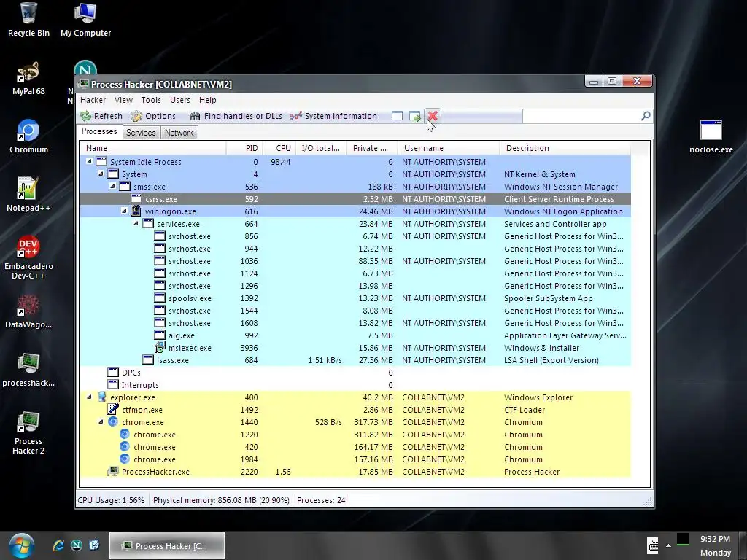The image size is (747, 560).
Task: Open the Tools menu
Action: click(x=151, y=100)
